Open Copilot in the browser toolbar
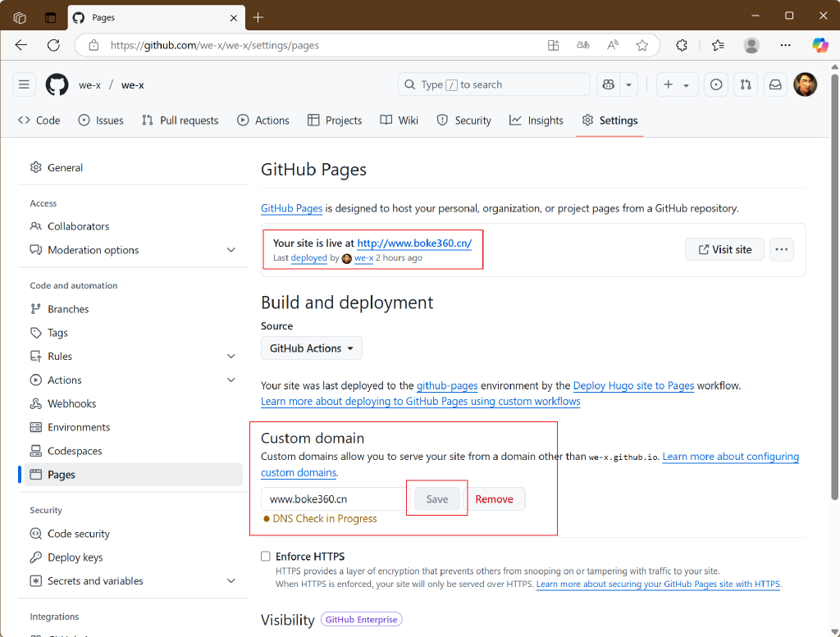Viewport: 840px width, 637px height. coord(820,45)
